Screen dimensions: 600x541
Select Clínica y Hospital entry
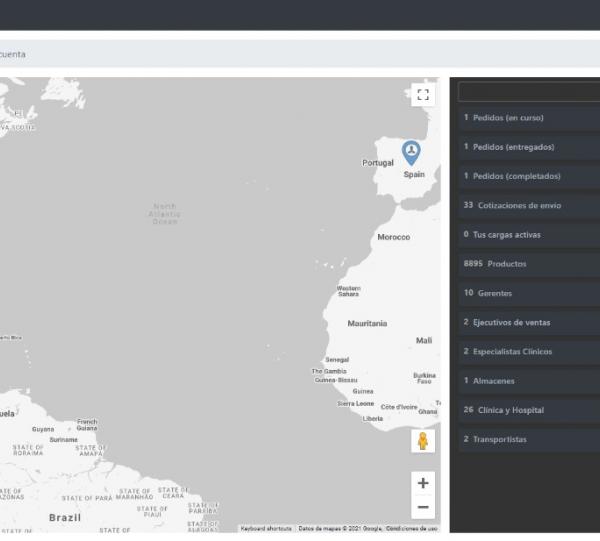(529, 410)
